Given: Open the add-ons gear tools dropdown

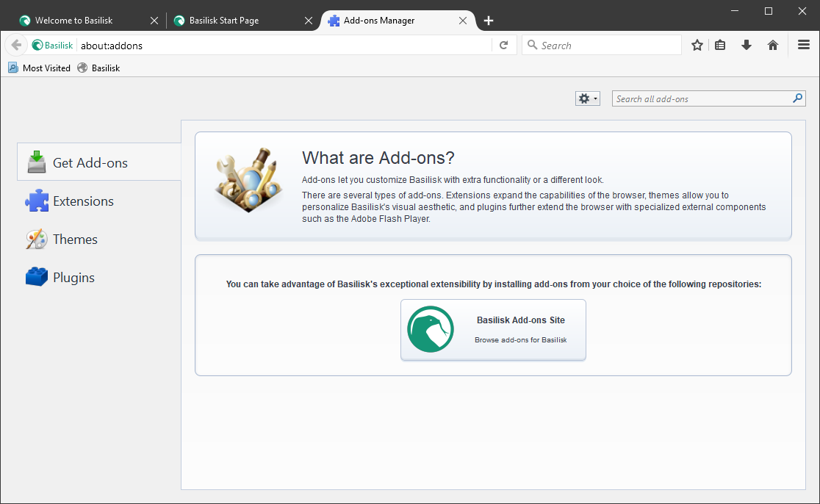Looking at the screenshot, I should pyautogui.click(x=588, y=98).
